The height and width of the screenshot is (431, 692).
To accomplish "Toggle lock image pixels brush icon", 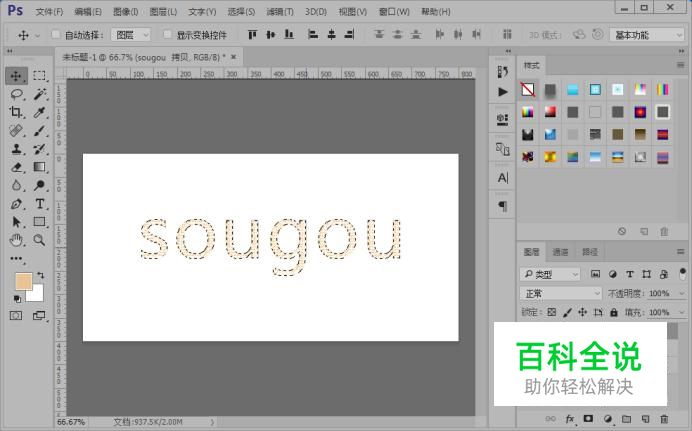I will point(568,312).
